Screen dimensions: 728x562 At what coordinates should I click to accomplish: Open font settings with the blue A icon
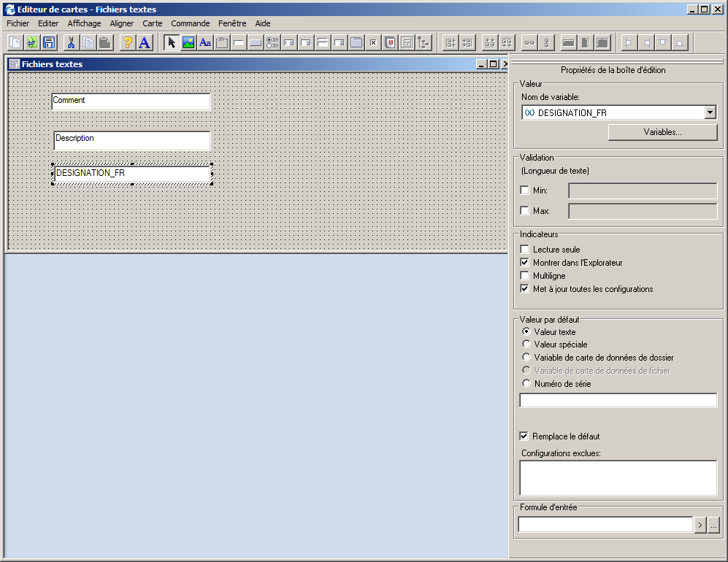[145, 42]
